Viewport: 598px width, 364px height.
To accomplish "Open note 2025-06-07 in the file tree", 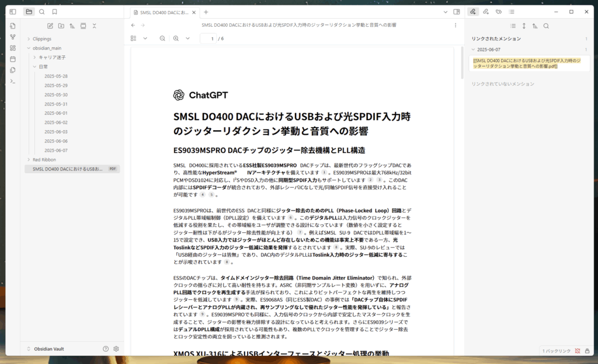I will click(x=56, y=150).
